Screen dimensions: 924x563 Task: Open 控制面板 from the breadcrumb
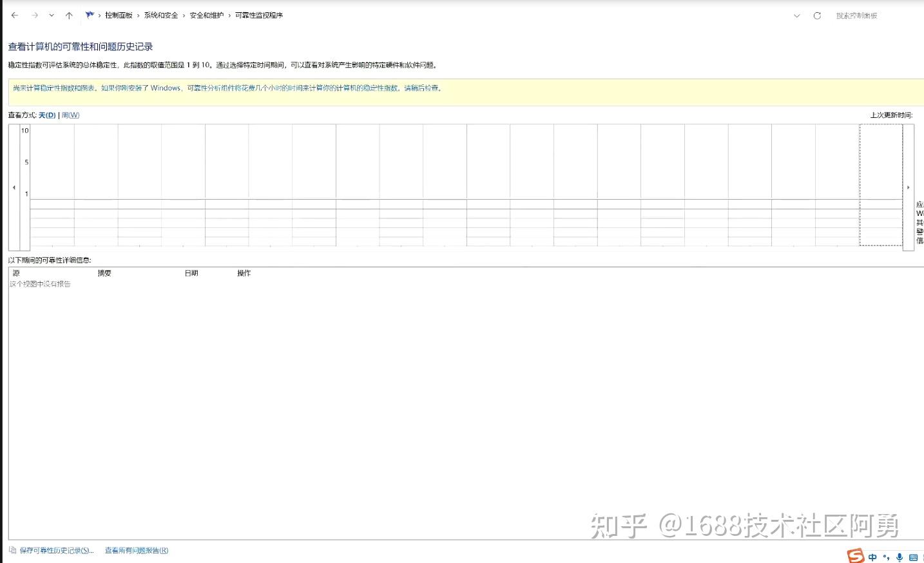[x=120, y=15]
